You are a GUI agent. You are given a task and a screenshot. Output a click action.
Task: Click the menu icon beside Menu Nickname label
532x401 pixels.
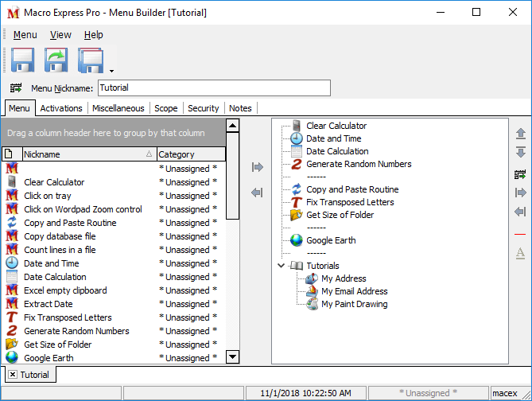16,88
